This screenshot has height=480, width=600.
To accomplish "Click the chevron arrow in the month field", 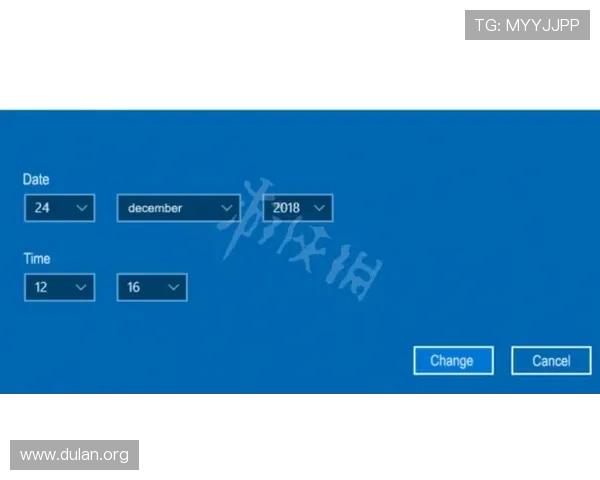I will click(x=227, y=208).
